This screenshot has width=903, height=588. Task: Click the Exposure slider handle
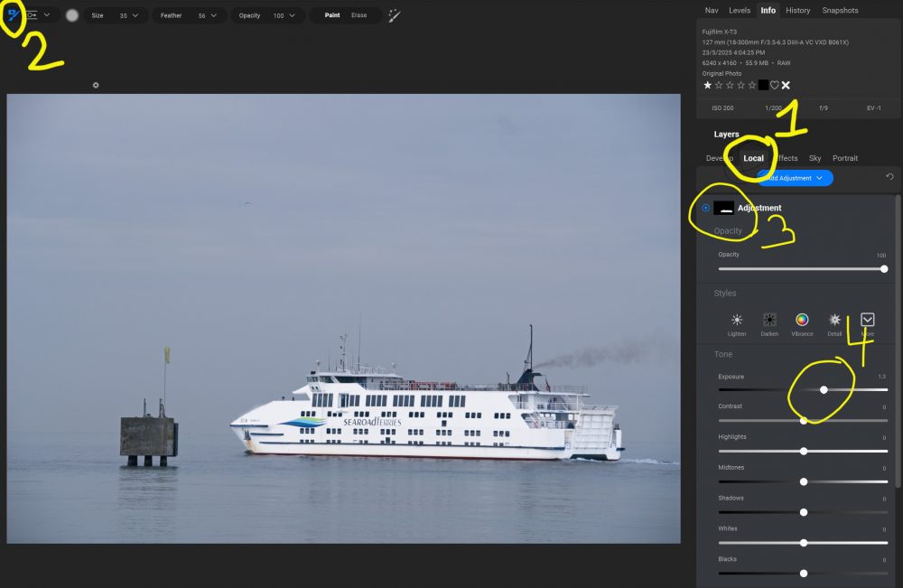click(x=824, y=389)
